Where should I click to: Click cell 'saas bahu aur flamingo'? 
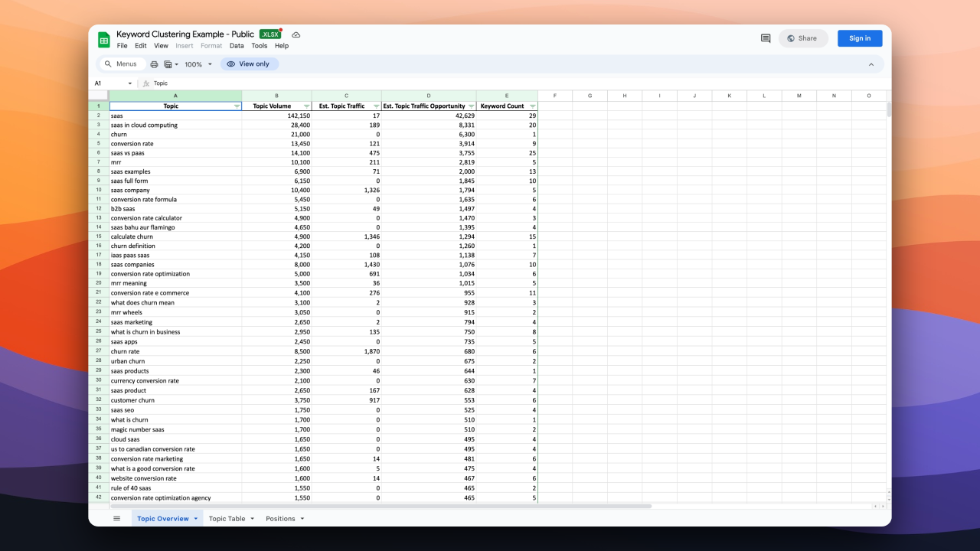click(175, 227)
